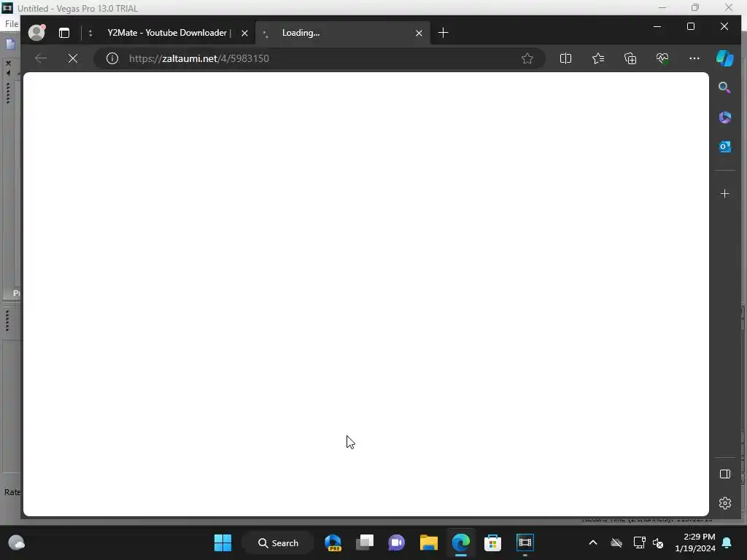The width and height of the screenshot is (747, 560).
Task: Go back to the previous page
Action: coord(41,58)
